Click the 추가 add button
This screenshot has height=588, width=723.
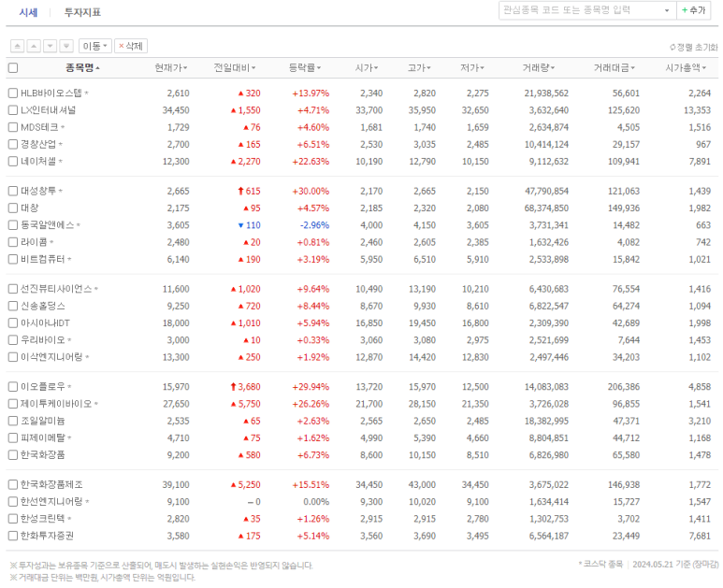click(x=693, y=10)
